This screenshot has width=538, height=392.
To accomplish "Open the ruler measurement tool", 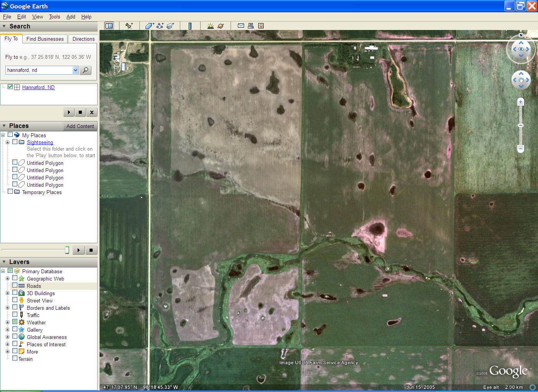I will 190,26.
